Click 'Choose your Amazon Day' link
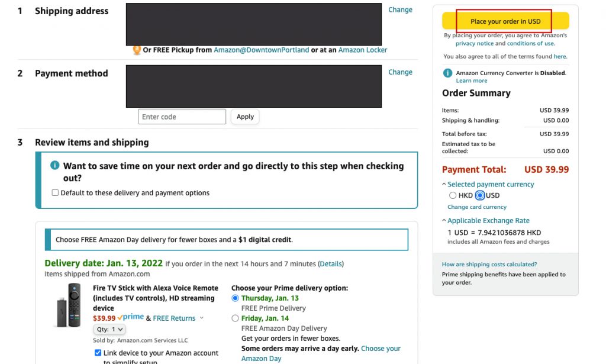The image size is (606, 364). pyautogui.click(x=321, y=353)
